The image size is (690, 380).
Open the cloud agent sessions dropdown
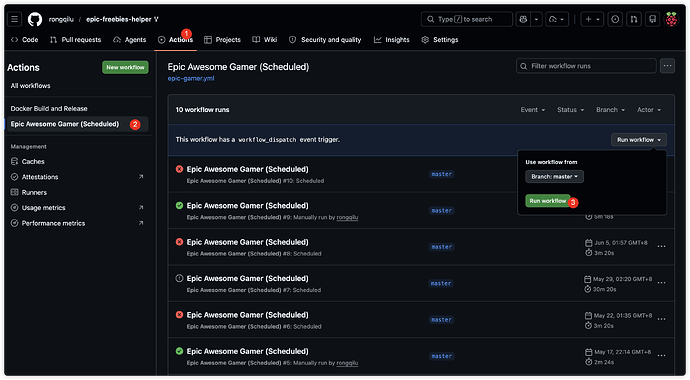pos(557,19)
